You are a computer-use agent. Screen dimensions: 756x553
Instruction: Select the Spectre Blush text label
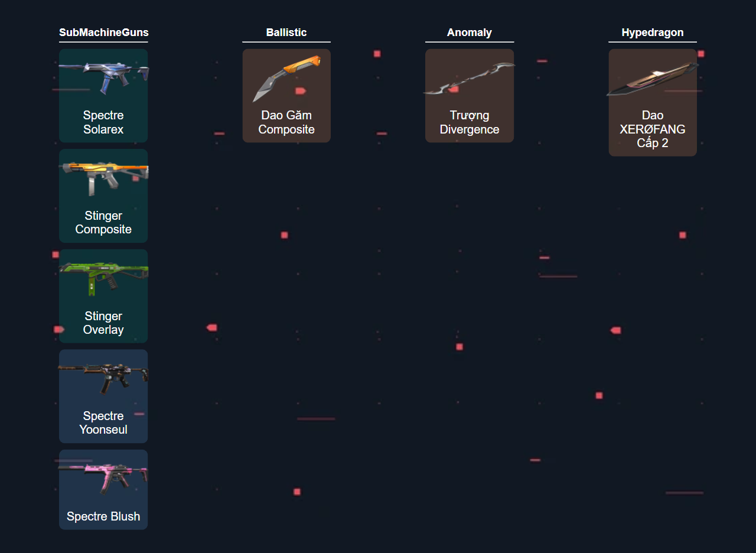pos(103,516)
